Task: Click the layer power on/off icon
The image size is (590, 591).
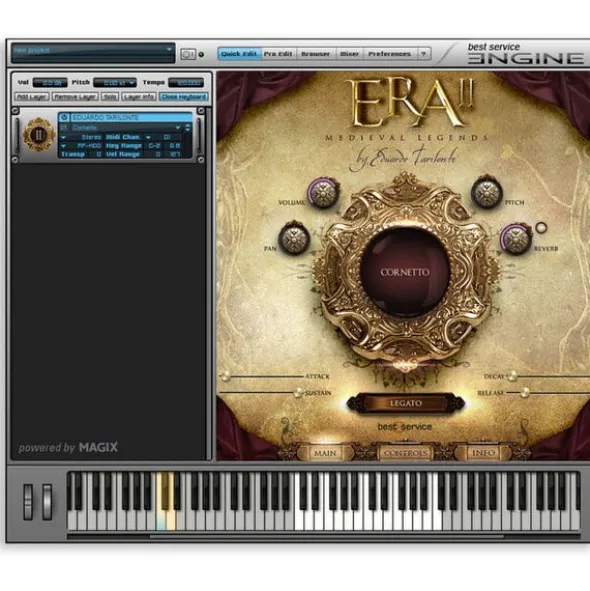Action: [64, 117]
